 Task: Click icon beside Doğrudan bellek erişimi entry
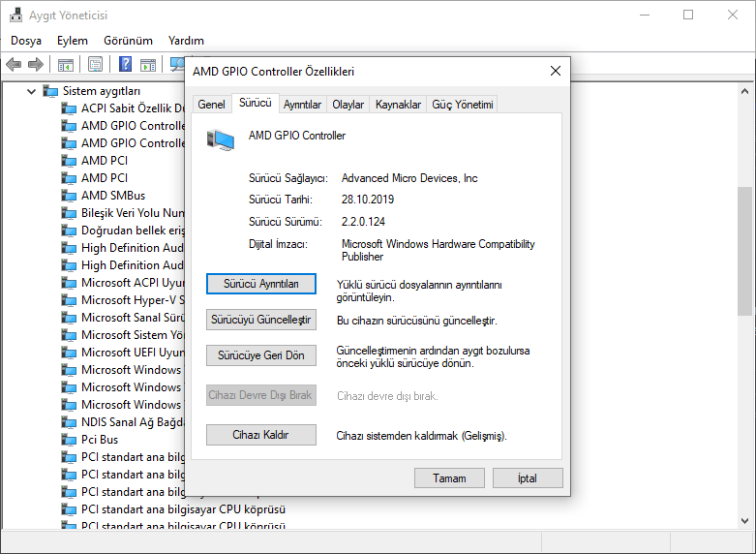(69, 231)
